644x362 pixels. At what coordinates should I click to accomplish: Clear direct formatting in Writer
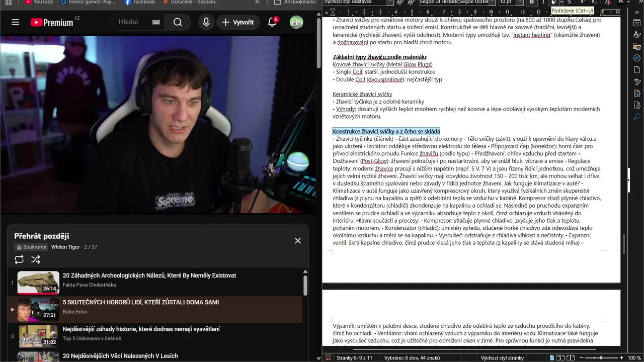click(x=608, y=2)
